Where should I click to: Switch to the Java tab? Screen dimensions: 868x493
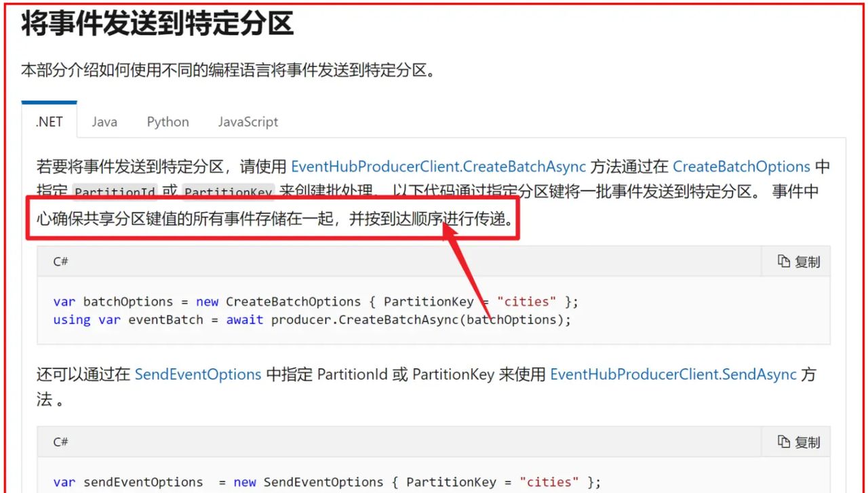click(104, 121)
